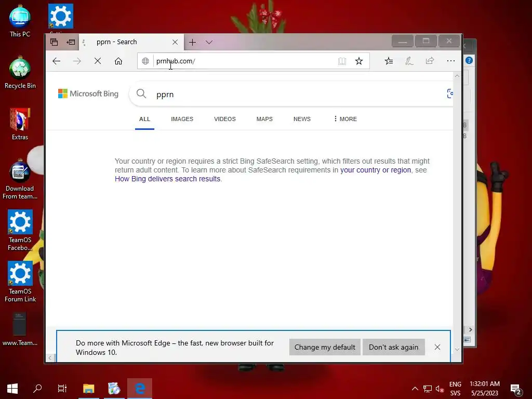Open a new tab

(192, 43)
